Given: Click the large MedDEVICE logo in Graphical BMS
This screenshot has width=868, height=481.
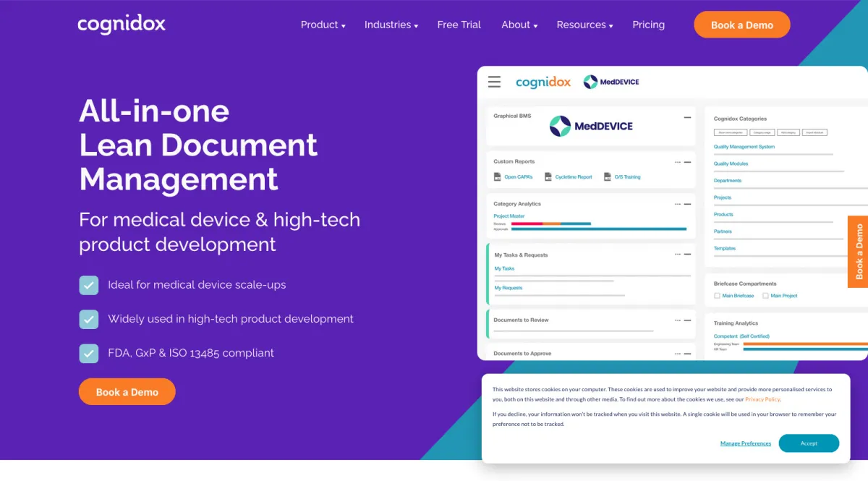Looking at the screenshot, I should (591, 126).
